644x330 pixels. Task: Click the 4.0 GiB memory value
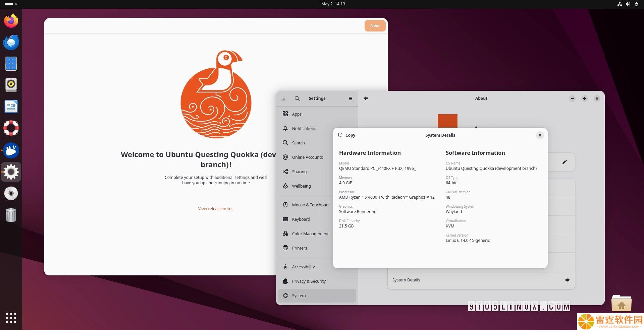click(345, 183)
